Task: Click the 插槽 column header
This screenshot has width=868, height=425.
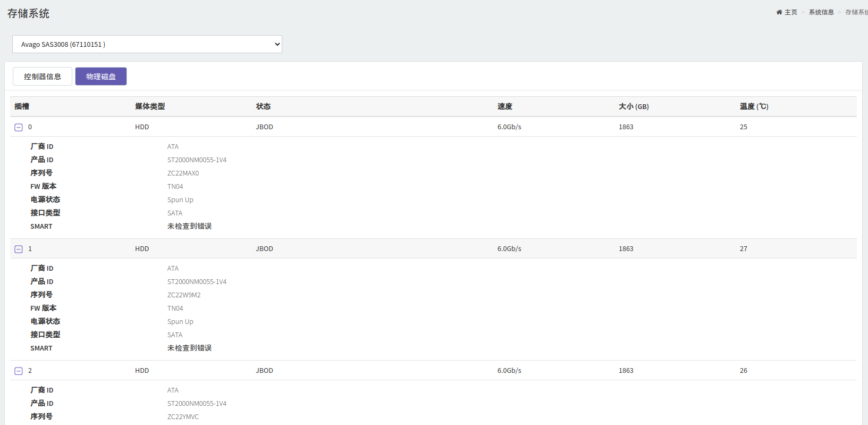Action: coord(22,106)
